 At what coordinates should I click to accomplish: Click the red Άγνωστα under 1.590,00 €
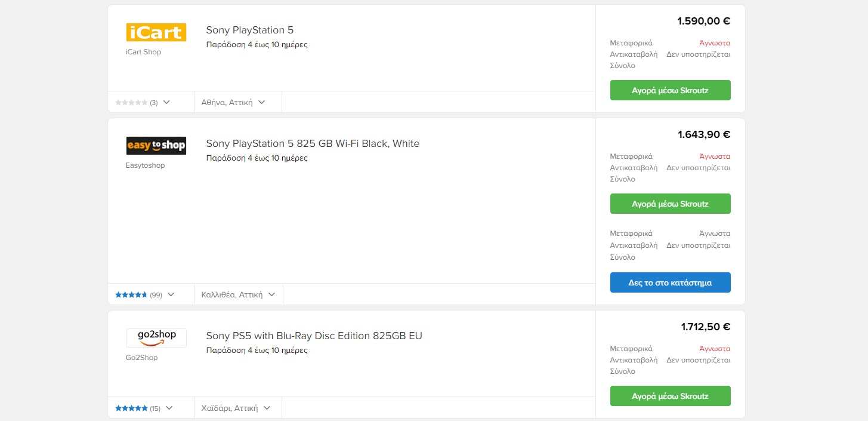(715, 43)
